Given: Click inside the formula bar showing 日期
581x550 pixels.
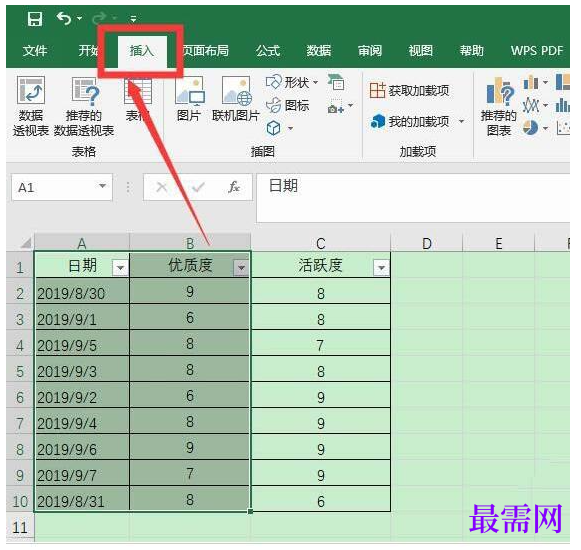Looking at the screenshot, I should tap(413, 198).
